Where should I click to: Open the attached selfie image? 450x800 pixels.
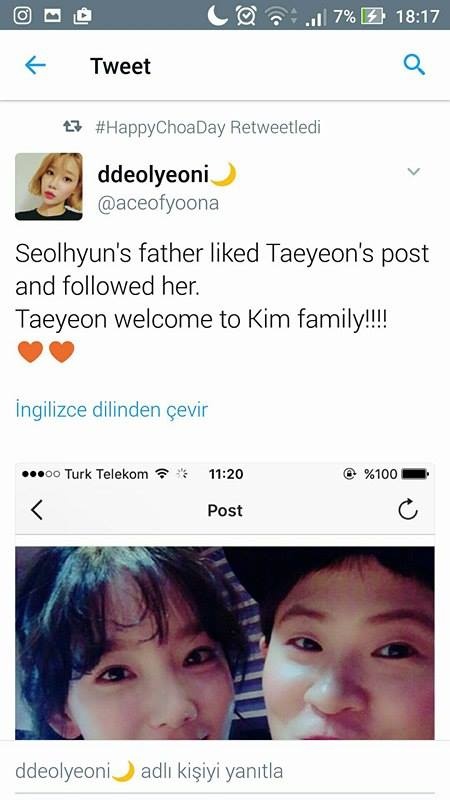pyautogui.click(x=225, y=643)
